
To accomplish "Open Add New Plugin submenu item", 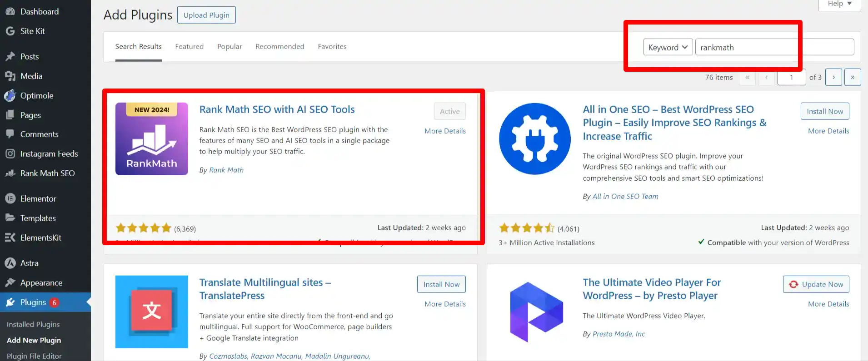I will click(34, 340).
